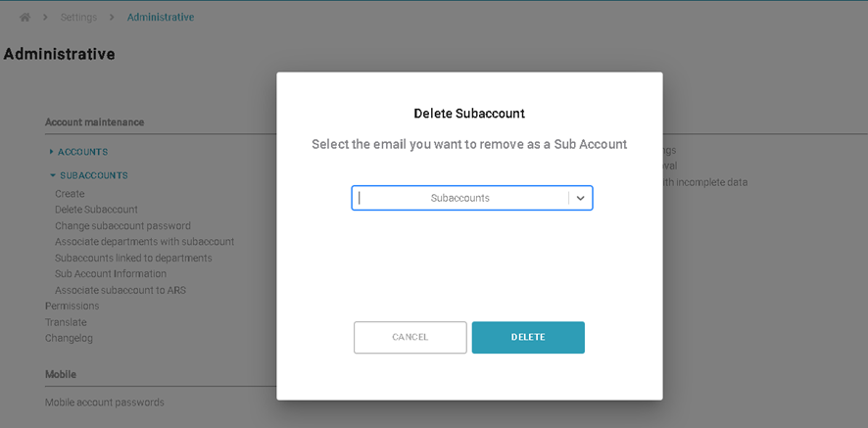Click the Subaccounts search input field
This screenshot has height=428, width=868.
click(x=459, y=198)
